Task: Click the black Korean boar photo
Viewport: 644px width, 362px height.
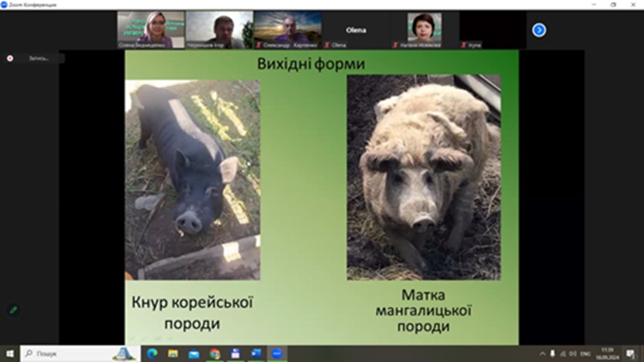Action: [x=192, y=179]
